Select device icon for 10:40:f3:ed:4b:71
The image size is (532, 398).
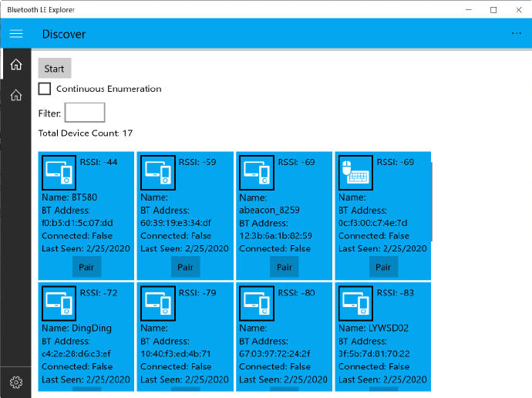(x=158, y=303)
